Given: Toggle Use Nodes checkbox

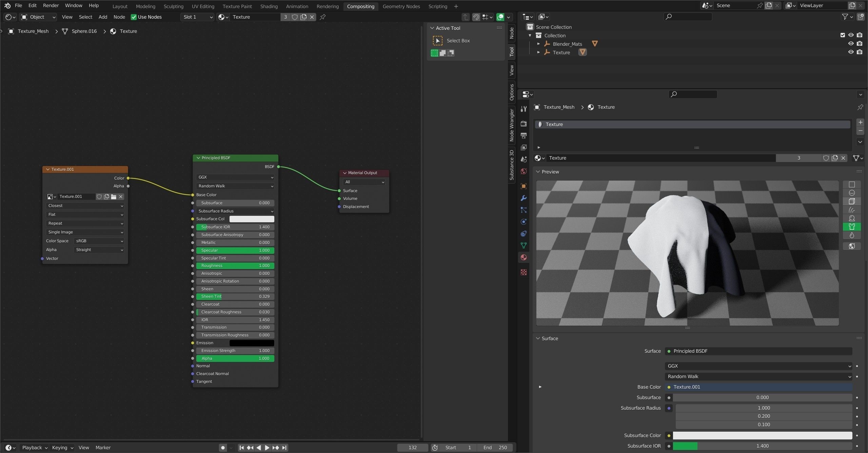Looking at the screenshot, I should click(x=134, y=17).
